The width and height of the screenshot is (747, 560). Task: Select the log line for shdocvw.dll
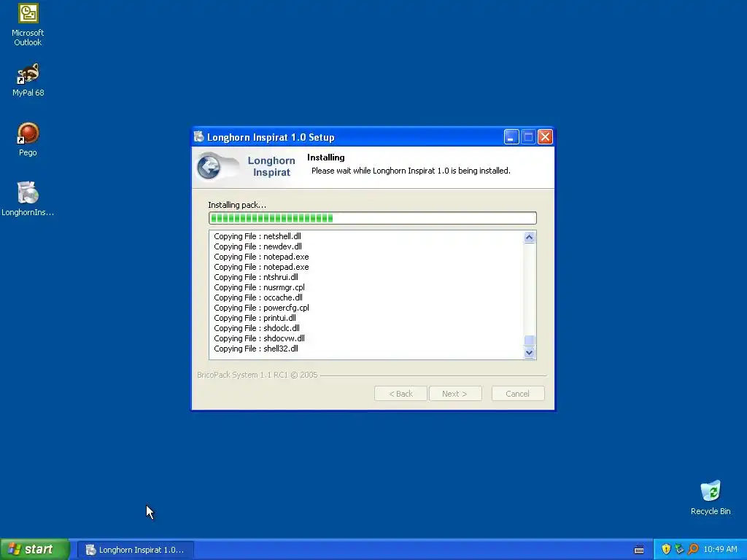259,338
